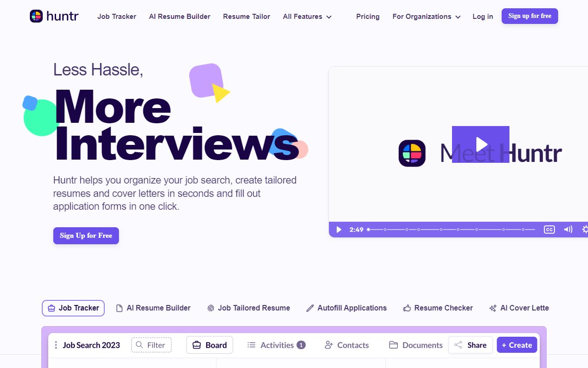Click the Documents folder icon
The width and height of the screenshot is (588, 368).
pyautogui.click(x=394, y=345)
